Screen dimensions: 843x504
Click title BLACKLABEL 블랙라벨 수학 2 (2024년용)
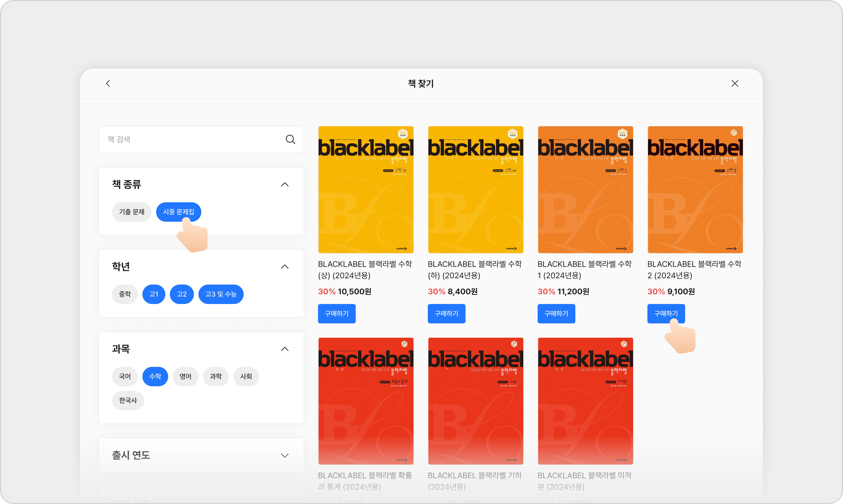point(694,270)
